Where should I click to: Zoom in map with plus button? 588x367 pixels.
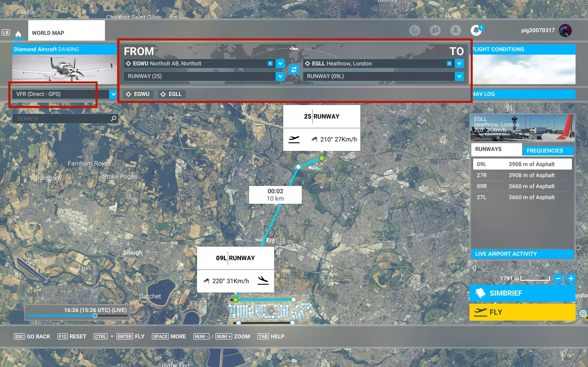[571, 278]
